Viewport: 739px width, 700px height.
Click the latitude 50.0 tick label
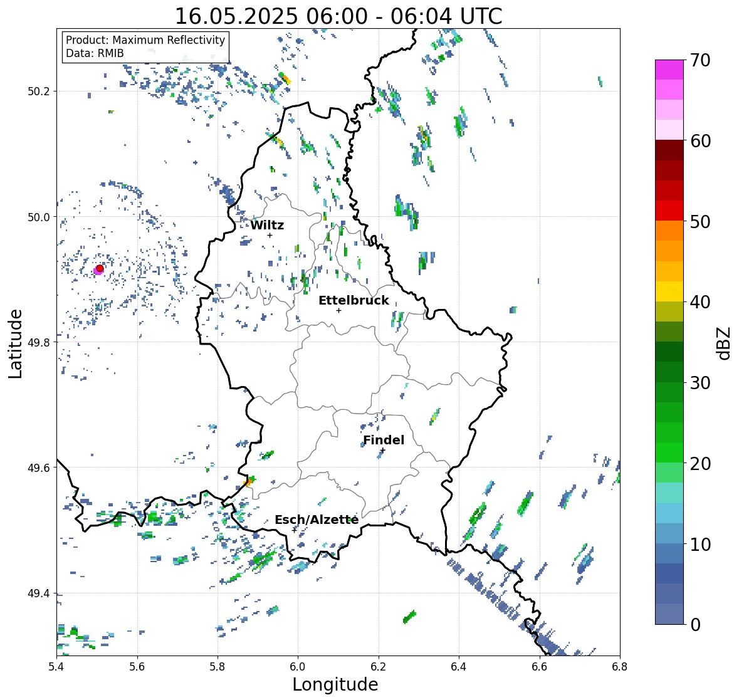pyautogui.click(x=39, y=217)
